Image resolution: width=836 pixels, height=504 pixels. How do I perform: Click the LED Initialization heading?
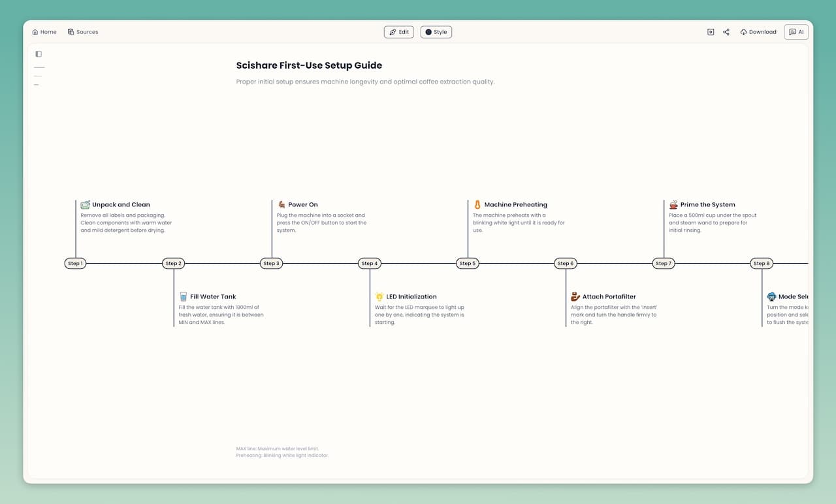coord(411,296)
